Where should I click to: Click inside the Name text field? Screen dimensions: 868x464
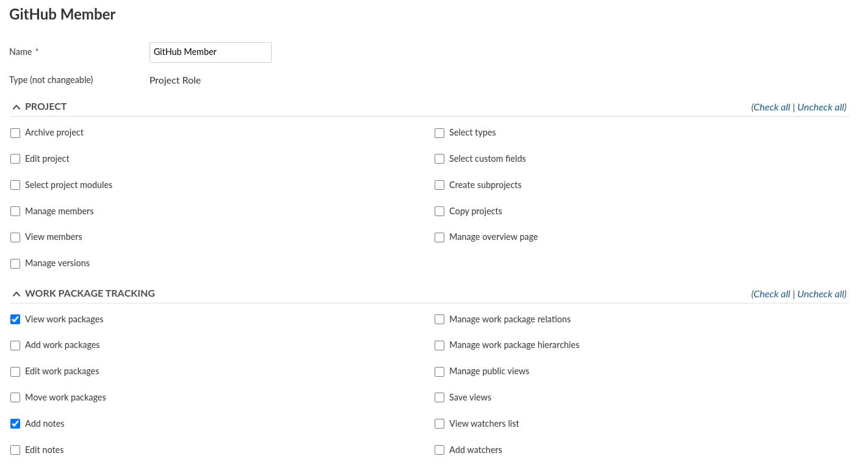point(210,53)
